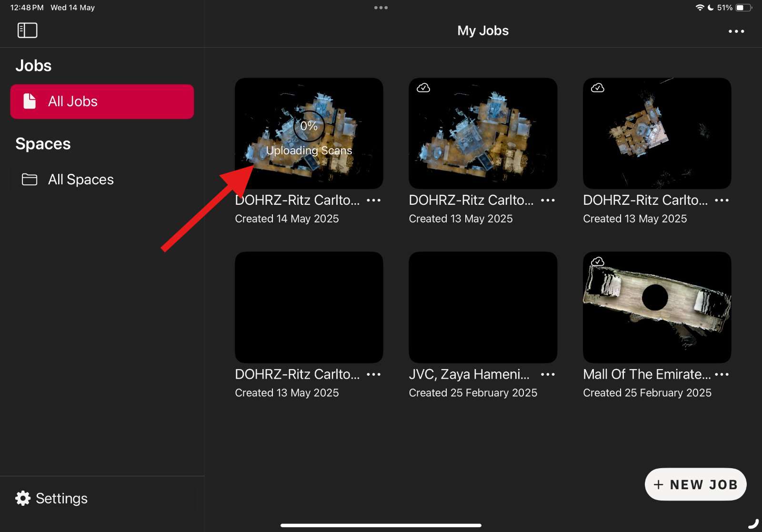This screenshot has height=532, width=762.
Task: Tap the battery status indicator
Action: [743, 8]
